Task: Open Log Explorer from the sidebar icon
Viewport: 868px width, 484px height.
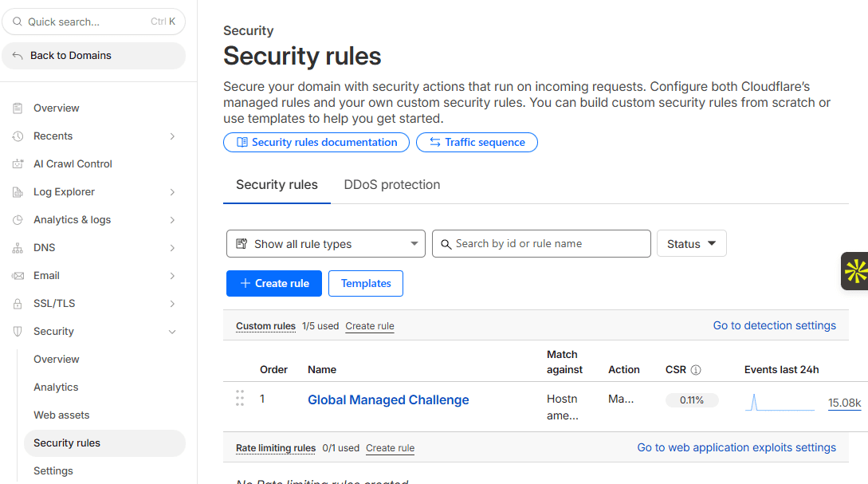Action: 17,191
